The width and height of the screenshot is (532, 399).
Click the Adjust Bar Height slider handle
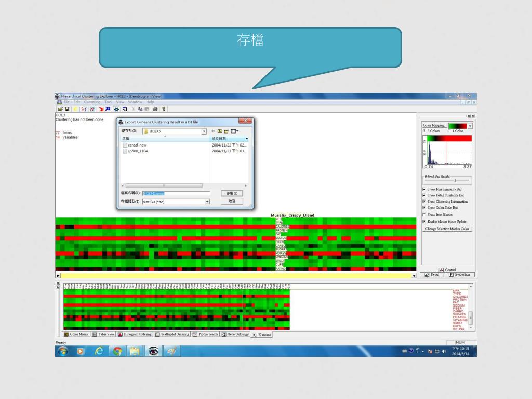[x=455, y=180]
